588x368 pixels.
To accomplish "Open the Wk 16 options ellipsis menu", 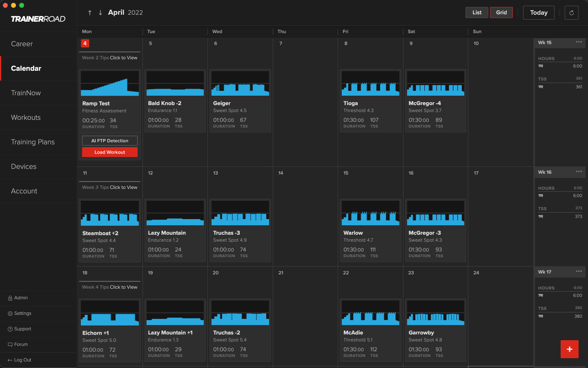I will click(x=579, y=172).
